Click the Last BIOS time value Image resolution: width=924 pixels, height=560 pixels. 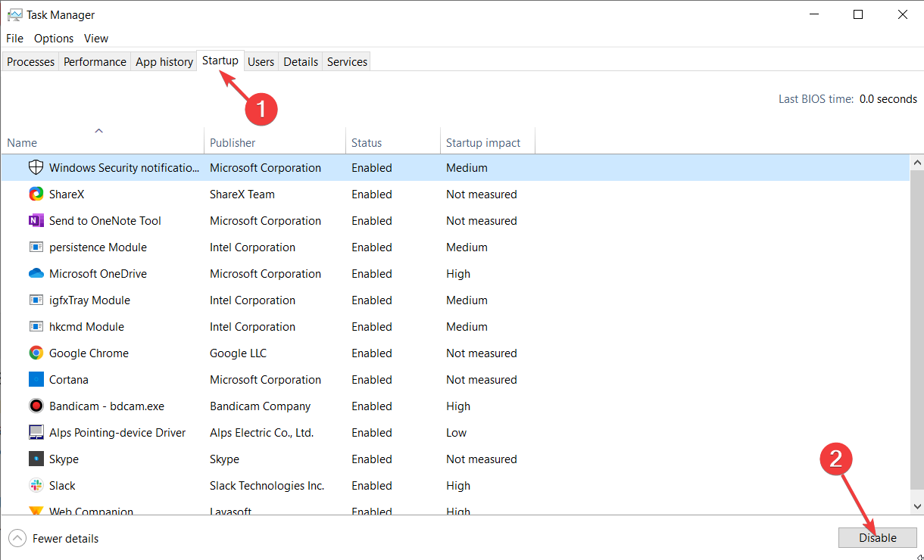click(x=888, y=99)
